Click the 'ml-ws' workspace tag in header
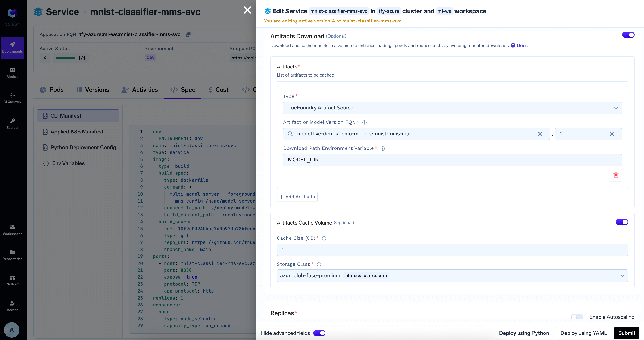The image size is (644, 340). tap(444, 11)
